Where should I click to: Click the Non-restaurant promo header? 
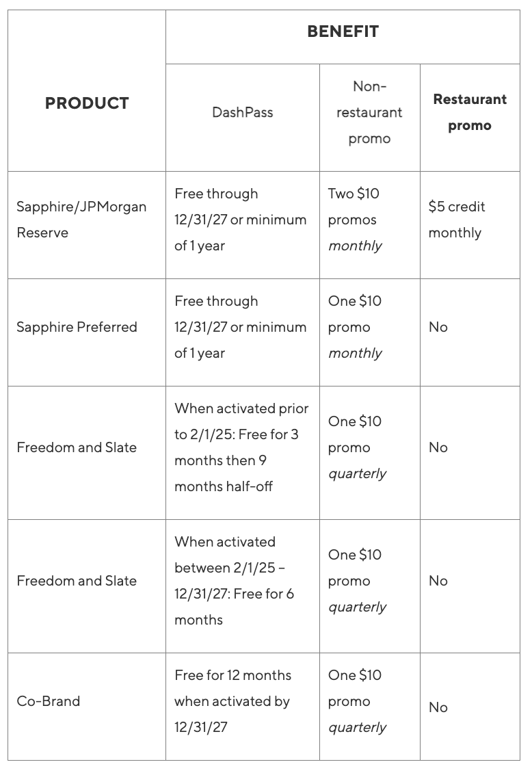[369, 112]
